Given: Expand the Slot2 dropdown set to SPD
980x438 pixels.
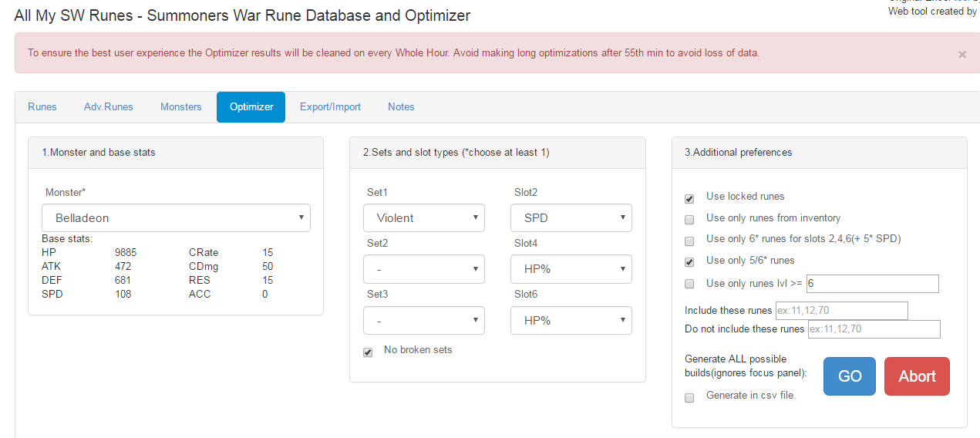Looking at the screenshot, I should [x=571, y=218].
